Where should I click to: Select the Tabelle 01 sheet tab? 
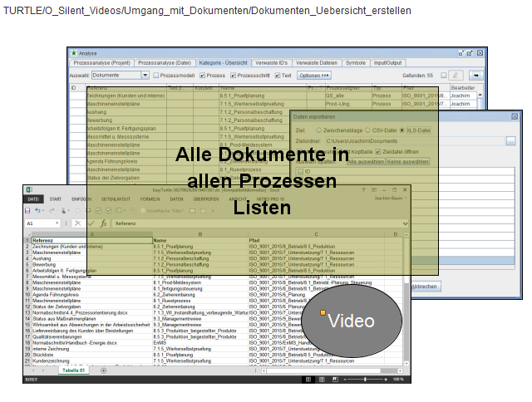pyautogui.click(x=74, y=370)
